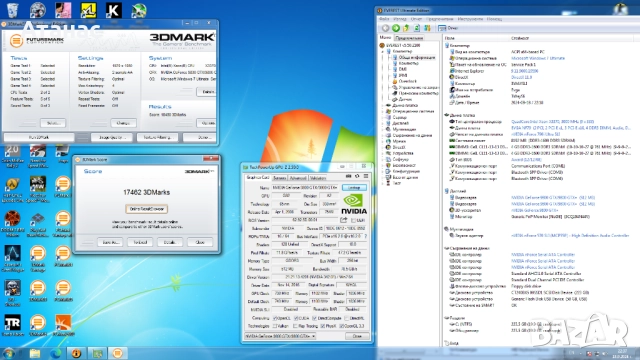The height and width of the screenshot is (360, 640).
Task: Open the Microsoft Windows 7 Ultimate link in EVEREST
Action: [x=538, y=58]
